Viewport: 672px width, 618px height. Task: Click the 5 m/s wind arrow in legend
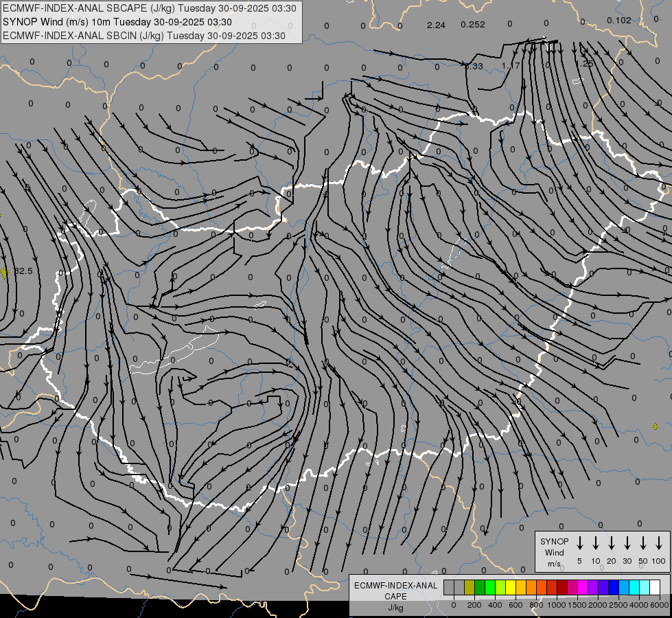click(579, 543)
